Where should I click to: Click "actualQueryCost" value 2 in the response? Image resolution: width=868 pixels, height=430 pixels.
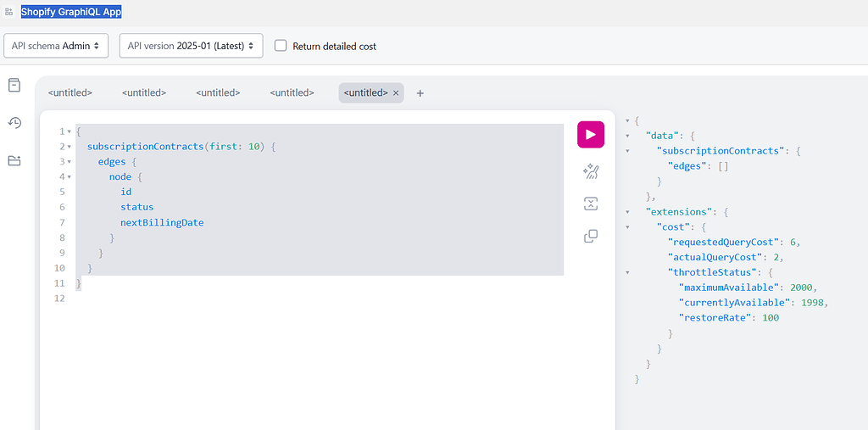click(x=776, y=257)
